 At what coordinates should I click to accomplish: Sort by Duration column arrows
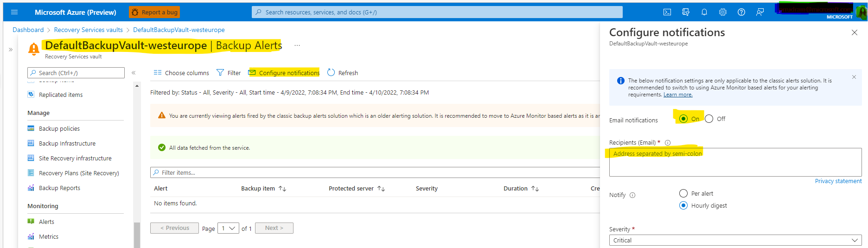click(535, 189)
